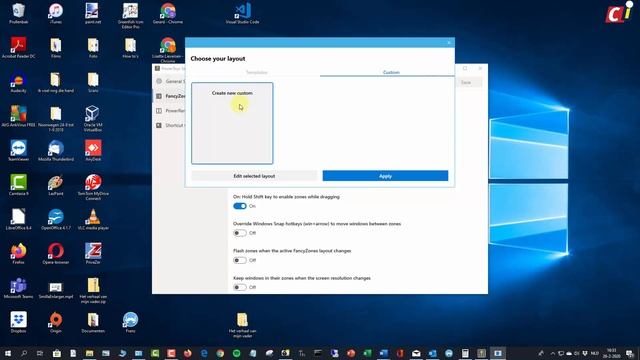Screen dimensions: 640x360
Task: Select the AnyDesk desktop icon
Action: (93, 150)
